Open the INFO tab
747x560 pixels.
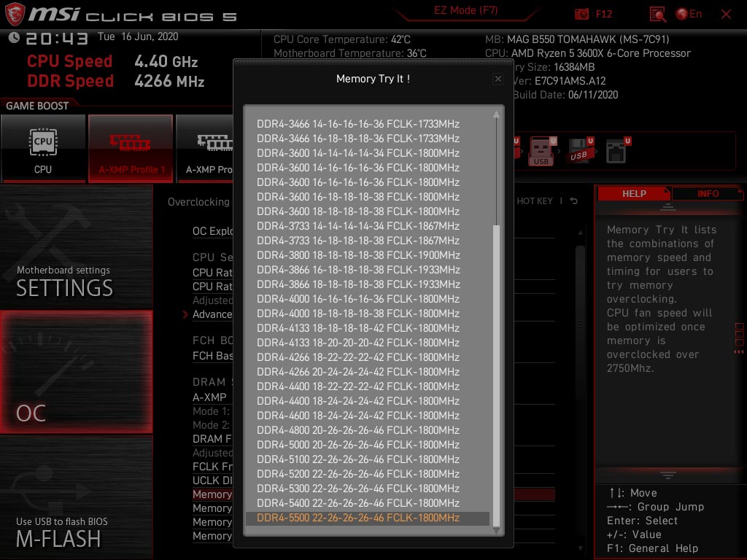708,193
